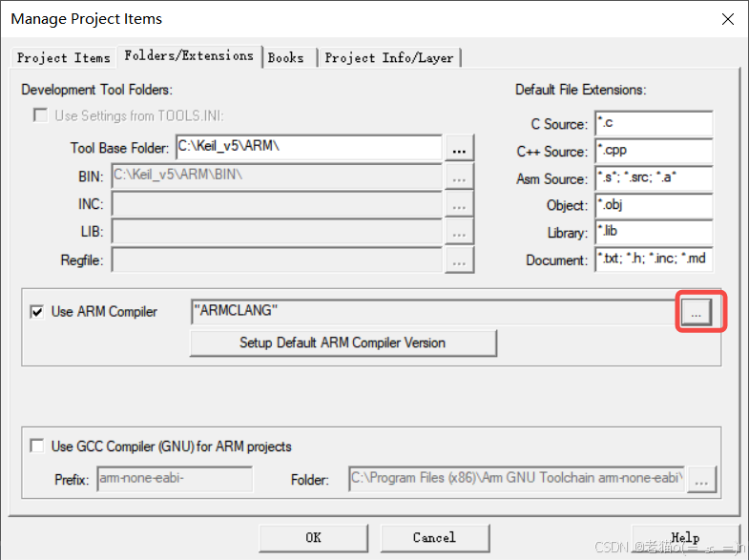This screenshot has height=560, width=749.
Task: Browse for the BIN folder
Action: click(x=459, y=176)
